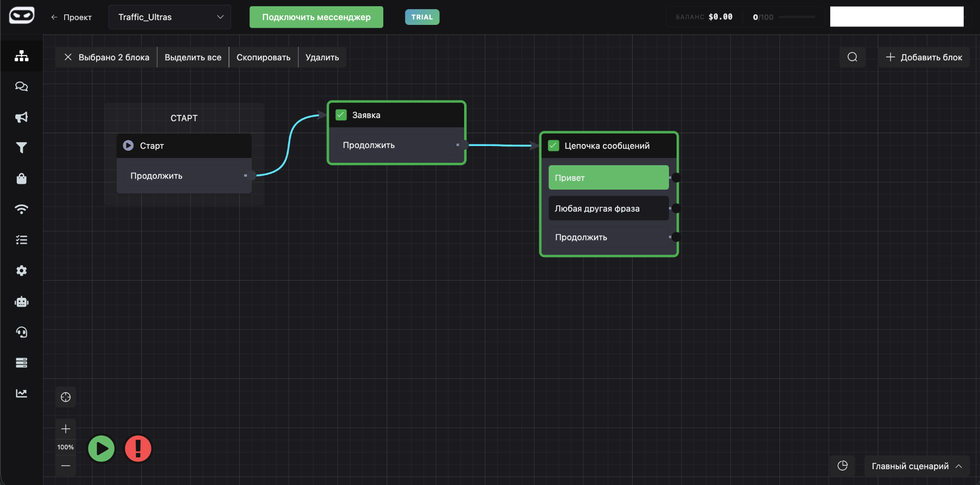
Task: Uncheck the Заявка block checkbox
Action: coord(341,115)
